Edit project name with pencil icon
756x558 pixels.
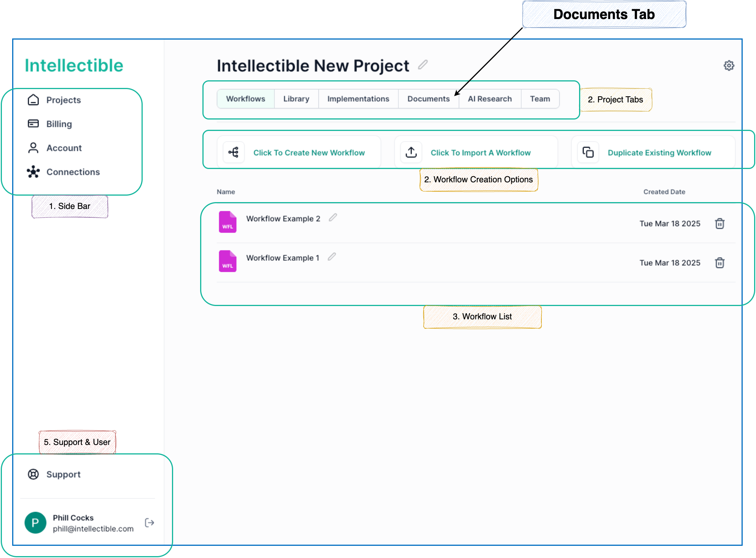click(x=423, y=65)
